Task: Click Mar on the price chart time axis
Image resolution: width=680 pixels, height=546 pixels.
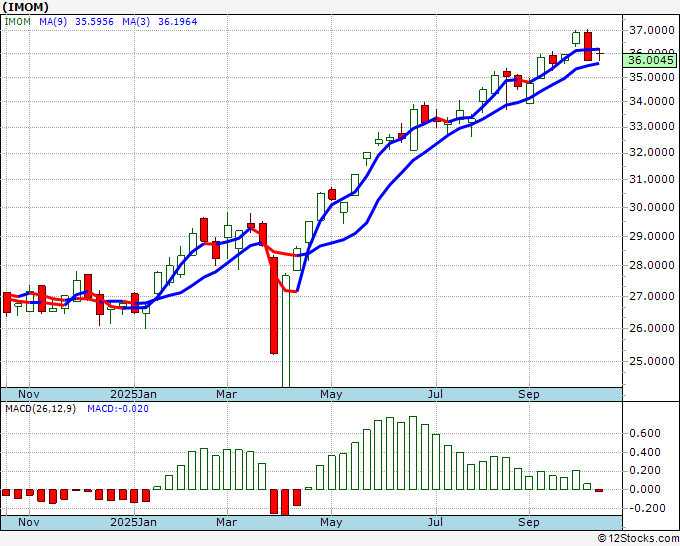Action: (226, 394)
